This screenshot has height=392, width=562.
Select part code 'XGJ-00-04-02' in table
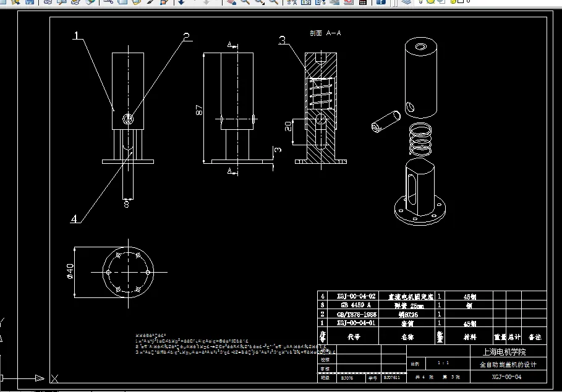(356, 296)
